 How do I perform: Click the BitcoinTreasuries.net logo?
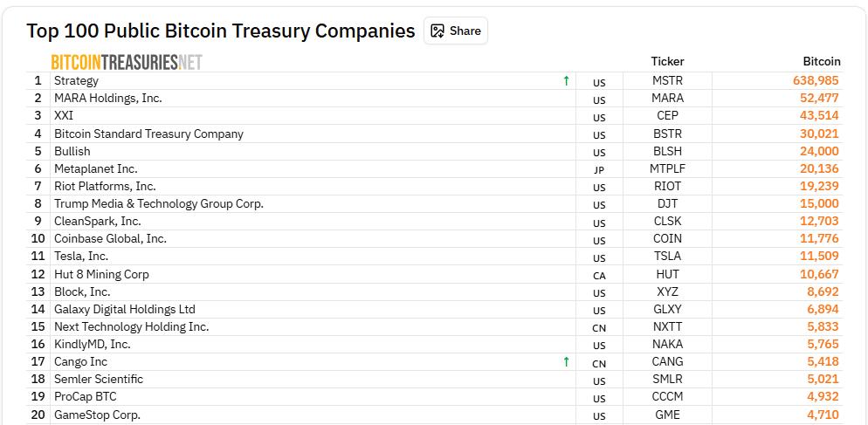click(127, 62)
